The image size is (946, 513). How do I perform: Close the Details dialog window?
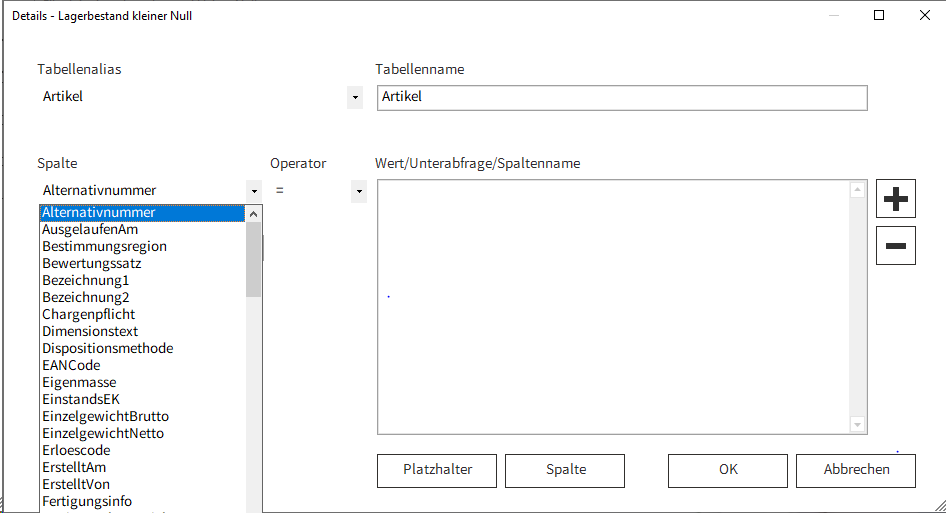(924, 15)
